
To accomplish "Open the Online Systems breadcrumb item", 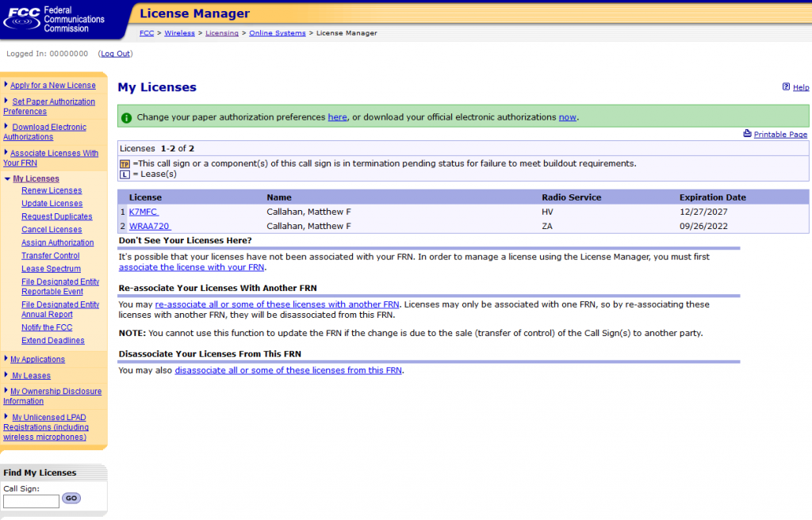I will click(277, 33).
